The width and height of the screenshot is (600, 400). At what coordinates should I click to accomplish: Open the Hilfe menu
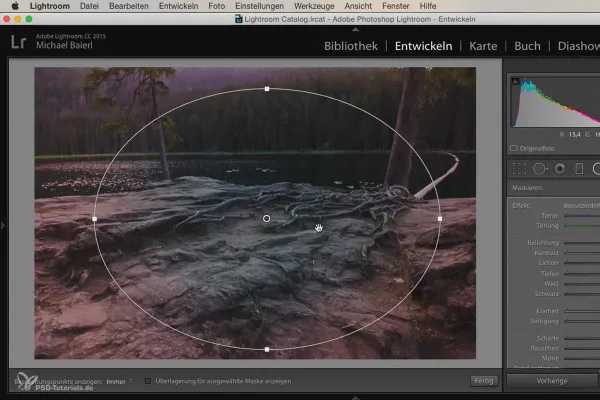click(428, 6)
